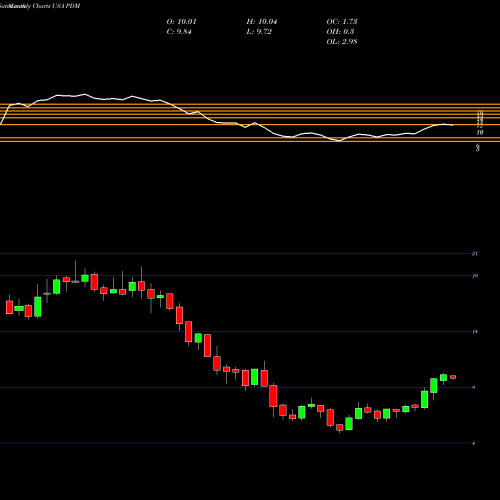The image size is (500, 500).
Task: Click the '21' price axis label
Action: pos(475,254)
